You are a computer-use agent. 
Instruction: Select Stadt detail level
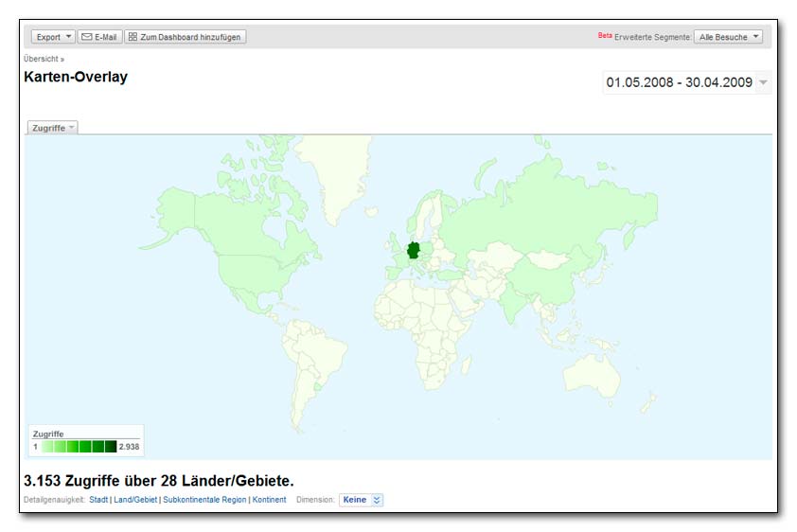pyautogui.click(x=98, y=500)
